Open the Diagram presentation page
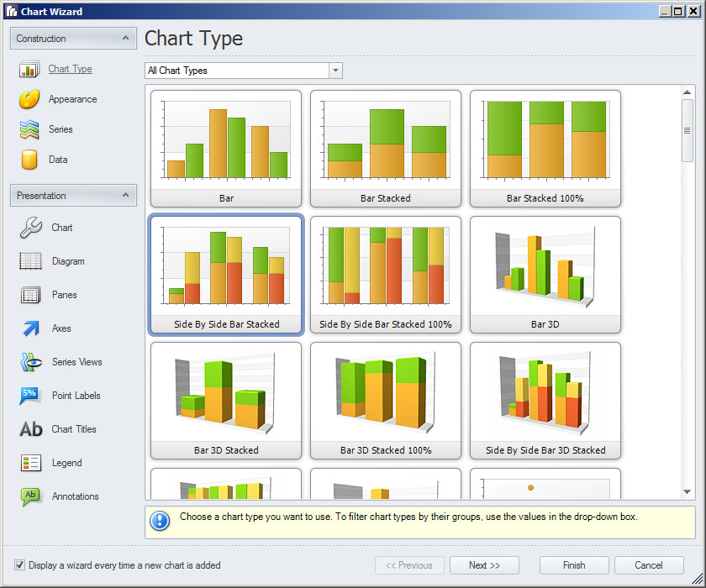706x588 pixels. (68, 261)
